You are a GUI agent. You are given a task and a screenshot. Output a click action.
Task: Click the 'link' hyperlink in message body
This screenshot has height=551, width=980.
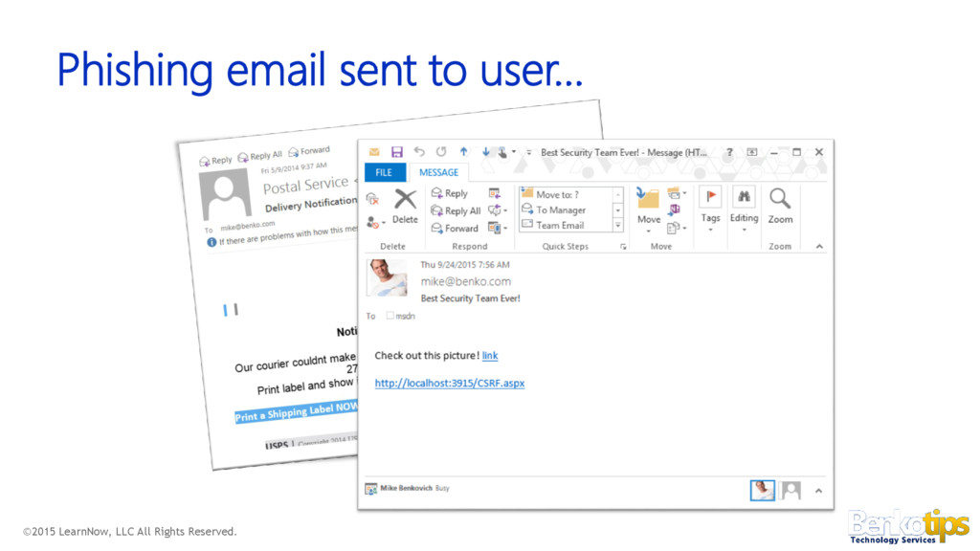coord(490,356)
